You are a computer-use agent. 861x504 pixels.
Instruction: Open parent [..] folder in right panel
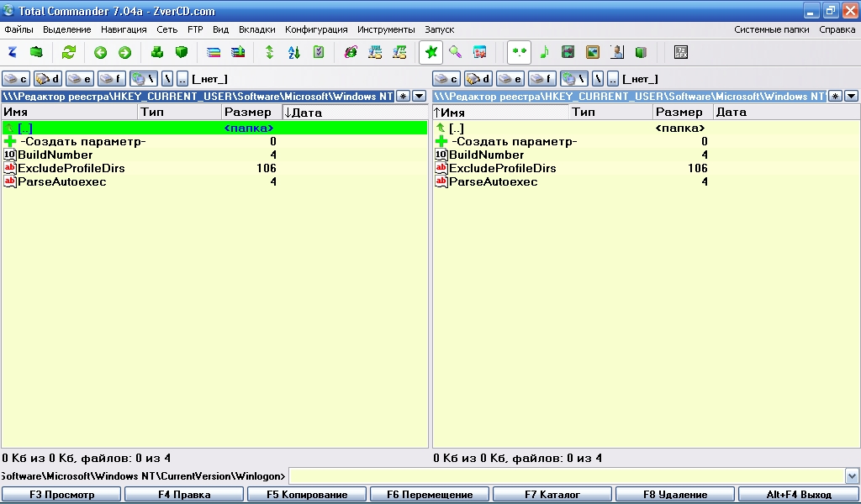click(647, 129)
